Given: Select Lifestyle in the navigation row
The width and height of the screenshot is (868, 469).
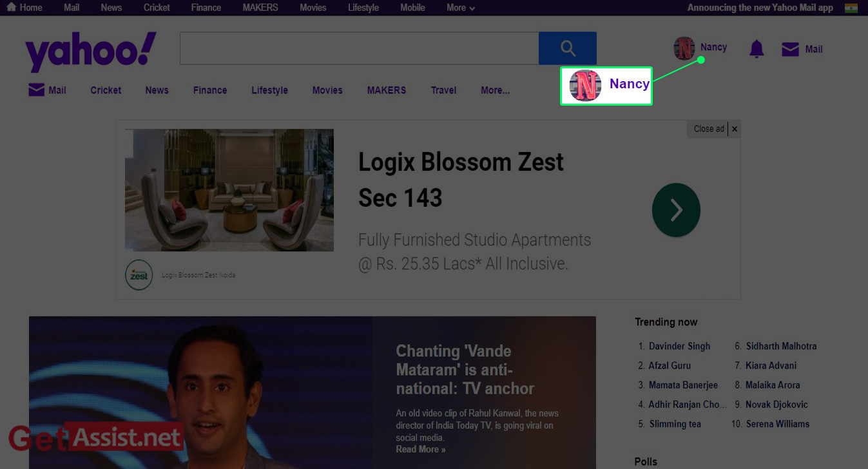Looking at the screenshot, I should click(269, 90).
